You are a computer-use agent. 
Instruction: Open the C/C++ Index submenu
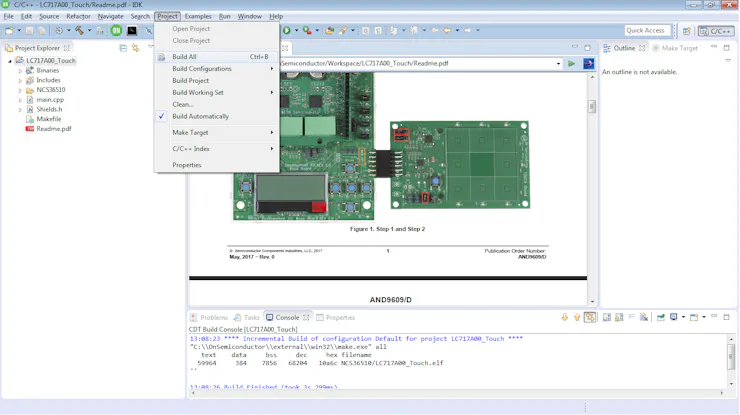217,149
